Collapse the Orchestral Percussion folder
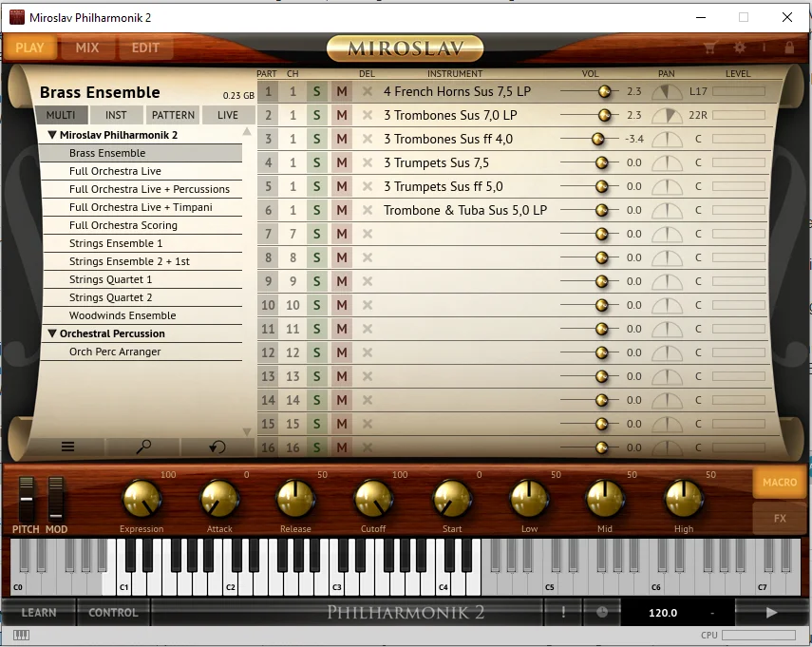This screenshot has width=812, height=647. [52, 333]
